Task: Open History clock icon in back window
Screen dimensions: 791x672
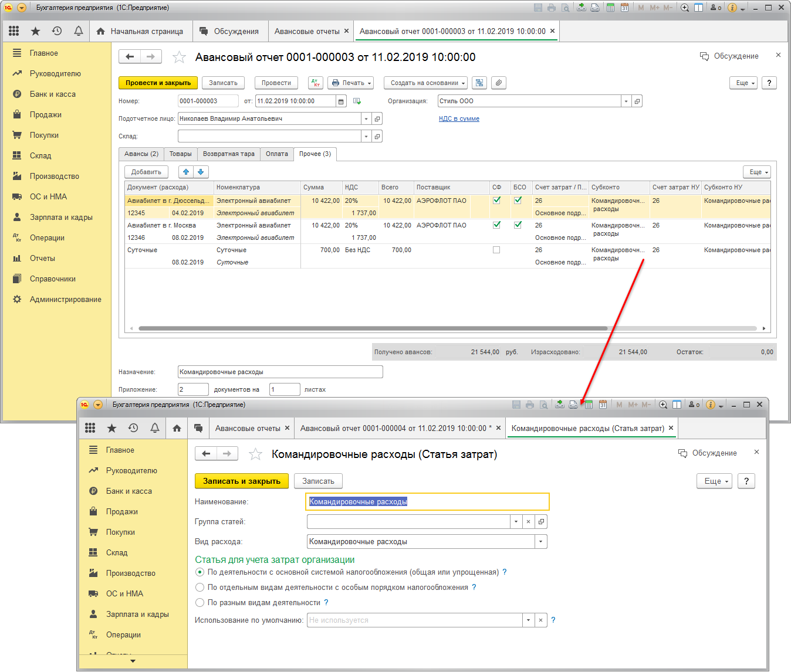Action: (x=57, y=31)
